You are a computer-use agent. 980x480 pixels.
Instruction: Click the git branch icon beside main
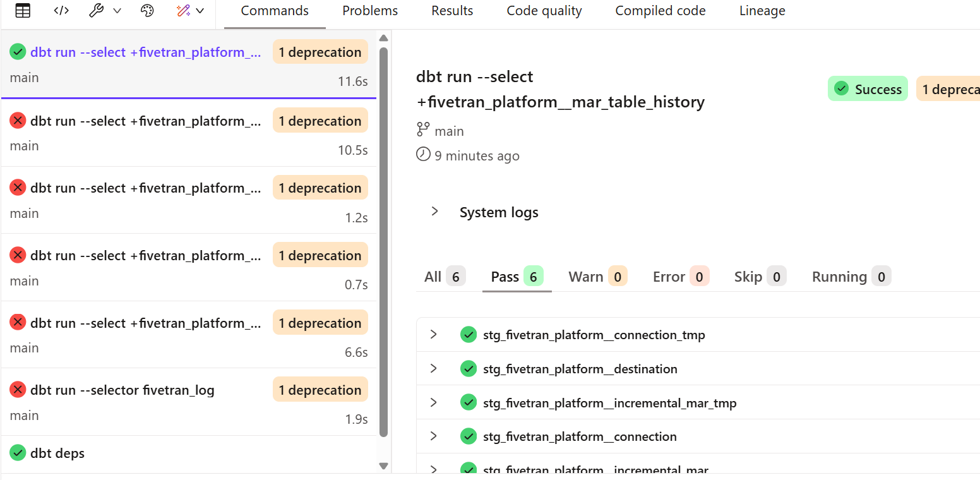coord(423,131)
